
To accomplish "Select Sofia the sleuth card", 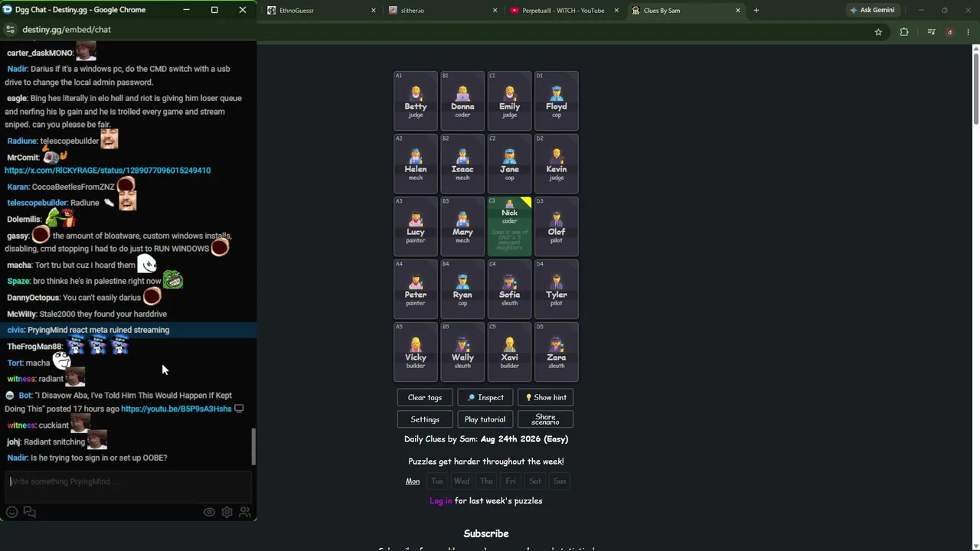I will pos(509,289).
